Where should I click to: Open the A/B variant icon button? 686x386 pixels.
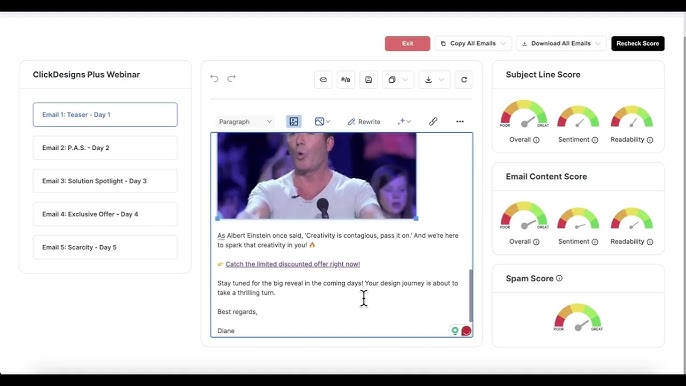click(x=346, y=80)
